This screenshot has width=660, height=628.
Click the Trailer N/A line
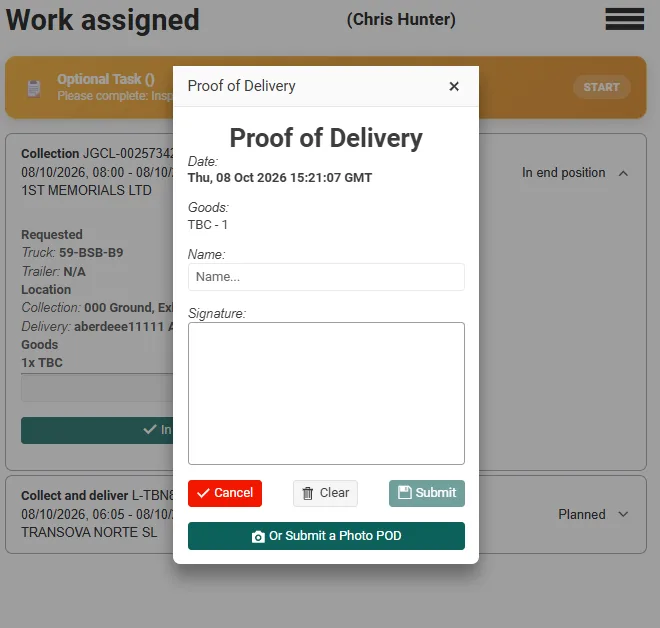[x=53, y=271]
